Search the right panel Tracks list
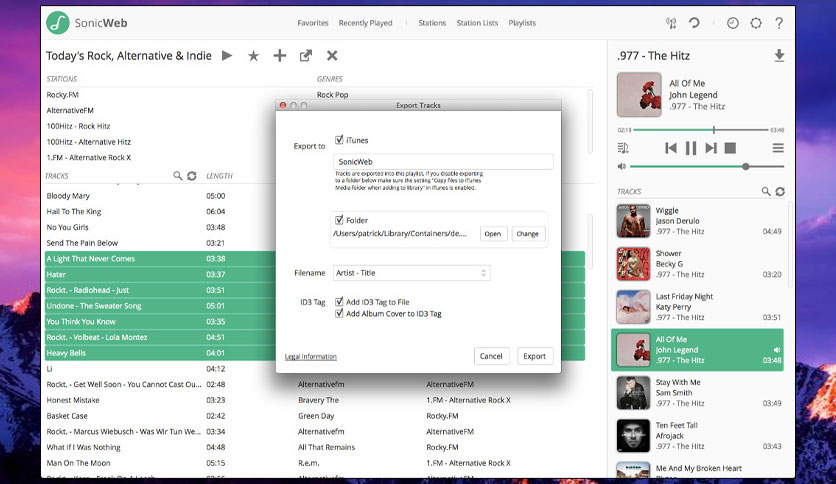The width and height of the screenshot is (836, 484). [x=766, y=191]
